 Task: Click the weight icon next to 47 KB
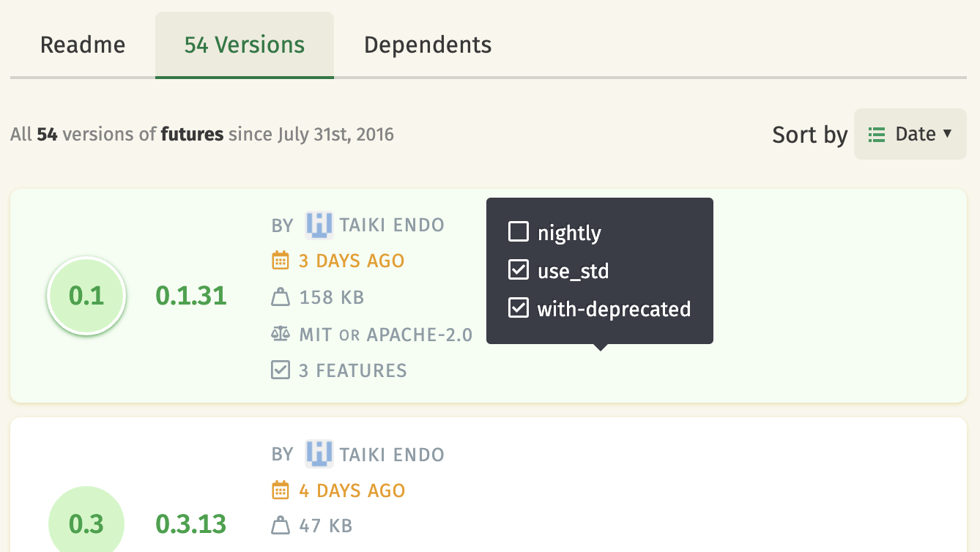tap(281, 526)
